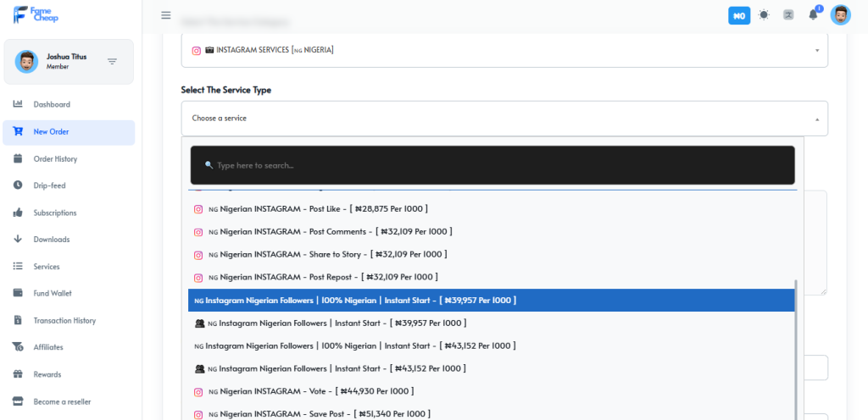
Task: Click the Downloads arrow icon
Action: click(x=18, y=240)
